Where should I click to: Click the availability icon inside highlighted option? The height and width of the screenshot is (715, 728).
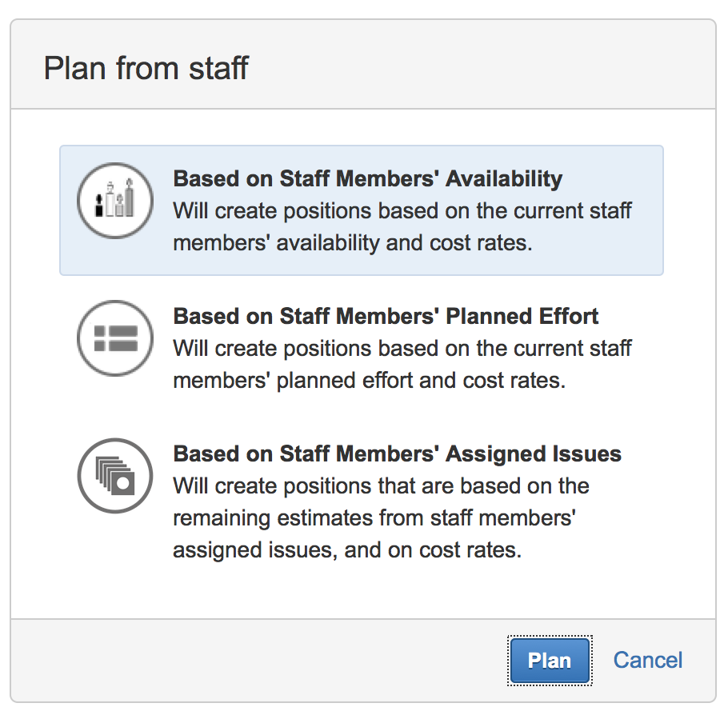coord(114,200)
